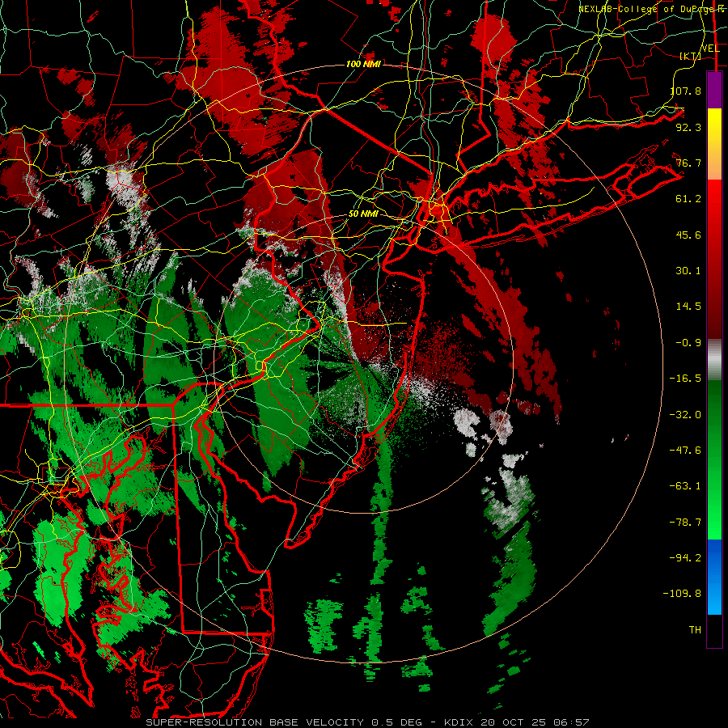
Task: Click the 30.1 velocity scale value
Action: click(689, 271)
